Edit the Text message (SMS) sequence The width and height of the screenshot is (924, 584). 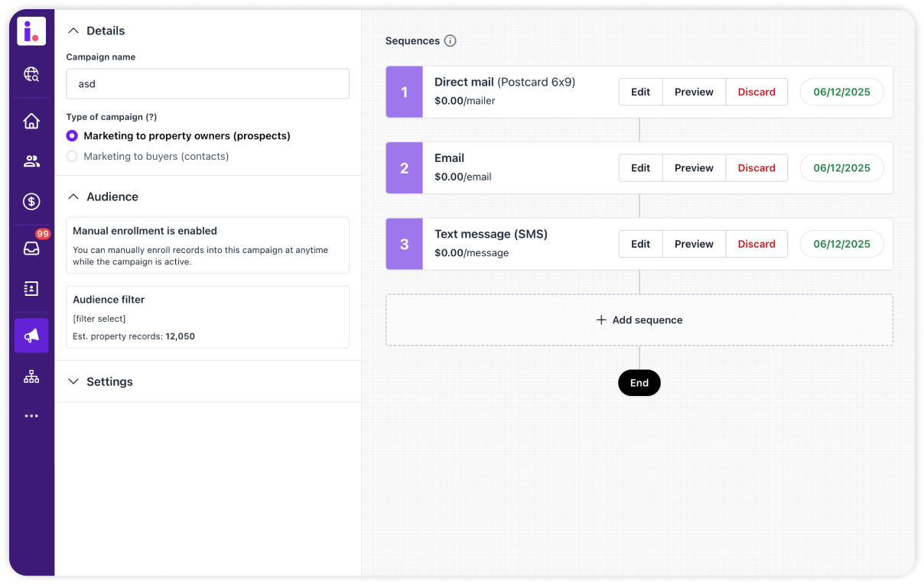pyautogui.click(x=641, y=244)
